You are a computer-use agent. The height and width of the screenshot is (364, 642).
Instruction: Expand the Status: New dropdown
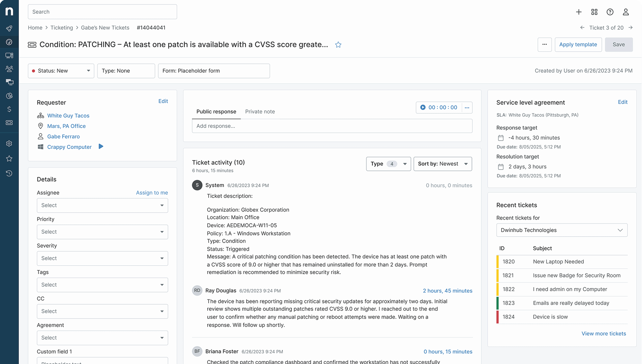pyautogui.click(x=61, y=71)
